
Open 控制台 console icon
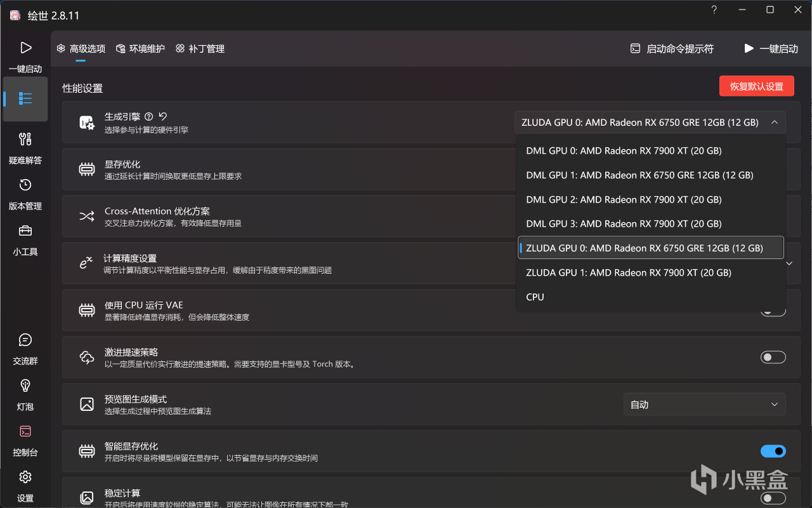click(25, 431)
